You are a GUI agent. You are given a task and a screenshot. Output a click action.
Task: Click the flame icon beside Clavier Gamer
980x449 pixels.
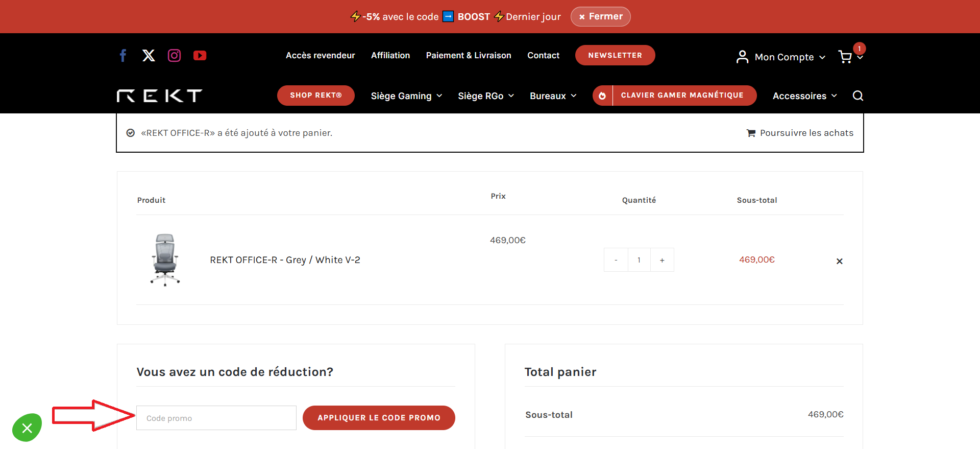pyautogui.click(x=602, y=96)
